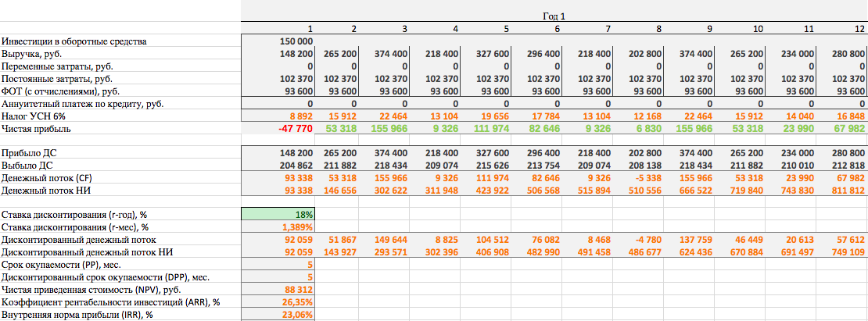Click the USN tax cell 8 892
The height and width of the screenshot is (321, 868).
[x=299, y=116]
